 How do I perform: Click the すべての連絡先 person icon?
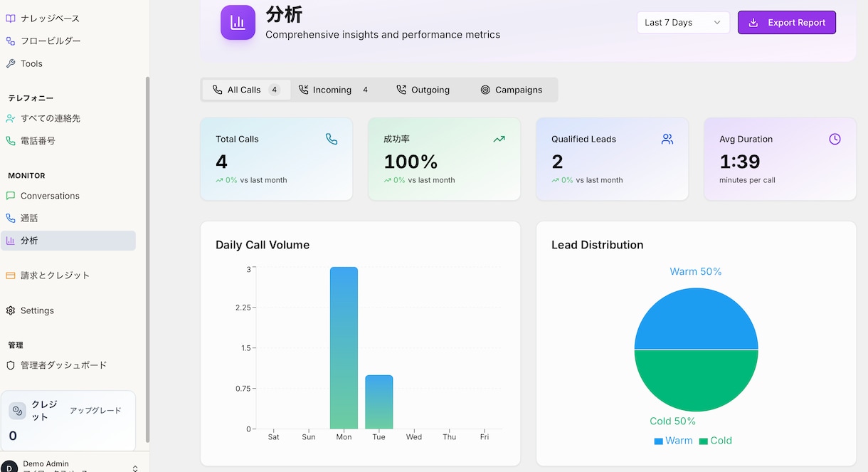click(x=10, y=118)
